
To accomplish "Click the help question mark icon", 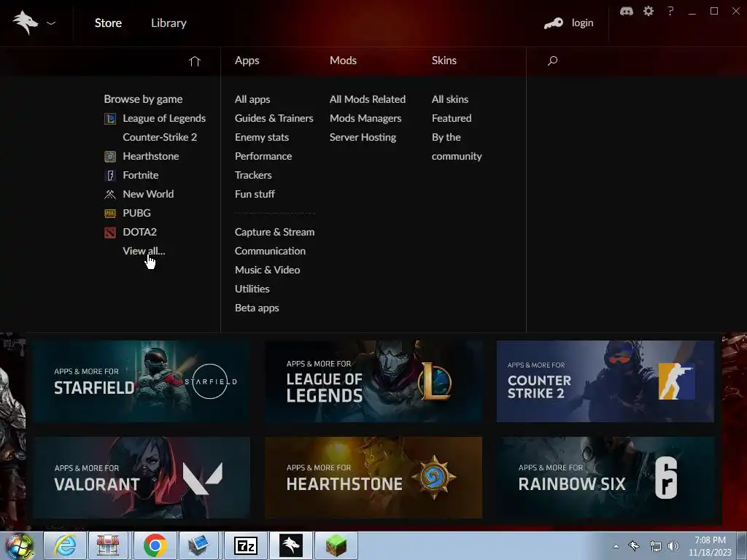I will (670, 11).
